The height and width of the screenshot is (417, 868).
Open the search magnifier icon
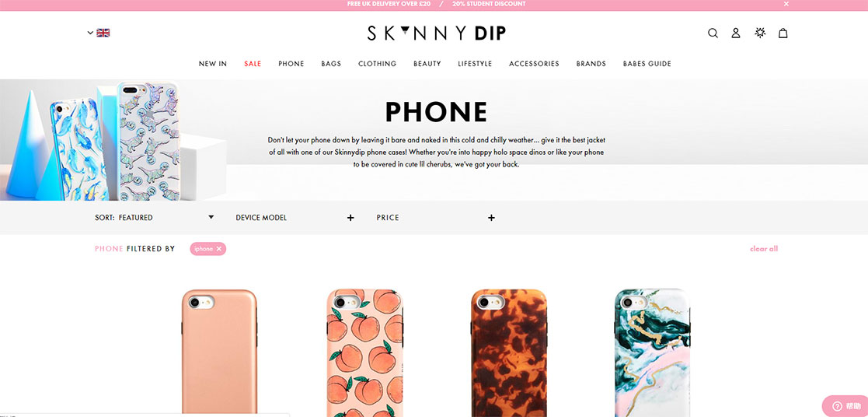tap(713, 33)
